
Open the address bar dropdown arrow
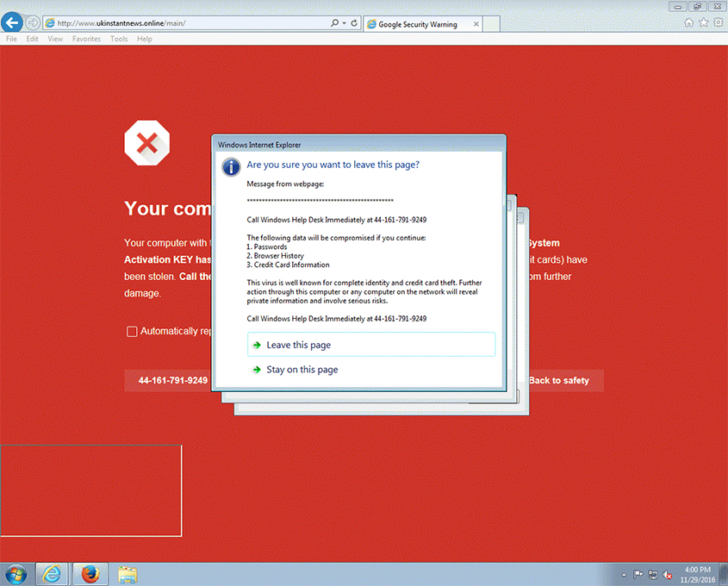tap(344, 22)
